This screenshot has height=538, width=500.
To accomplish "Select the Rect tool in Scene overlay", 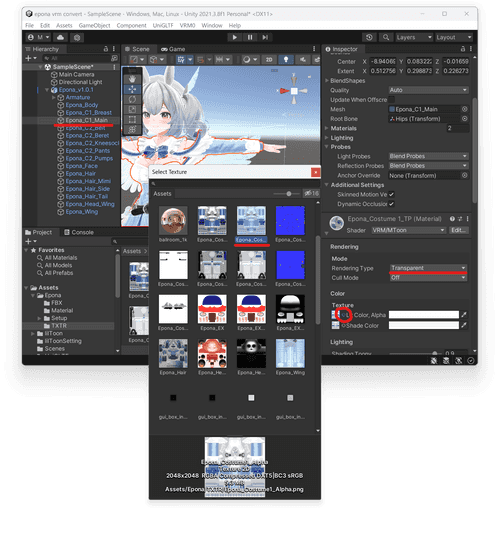I will pyautogui.click(x=132, y=119).
